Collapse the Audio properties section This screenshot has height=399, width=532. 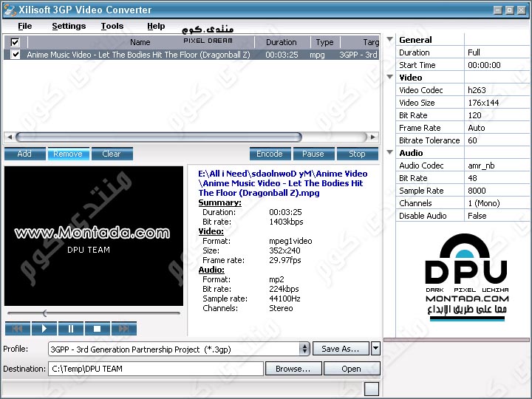click(390, 153)
